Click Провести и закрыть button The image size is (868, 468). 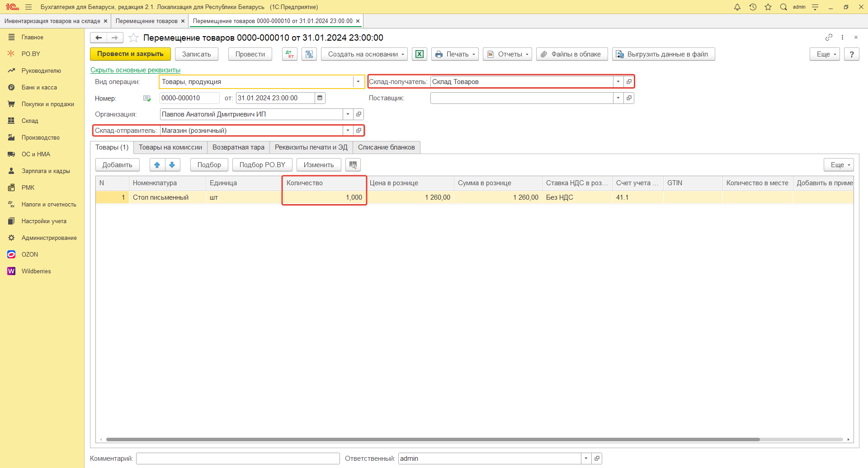pos(130,54)
